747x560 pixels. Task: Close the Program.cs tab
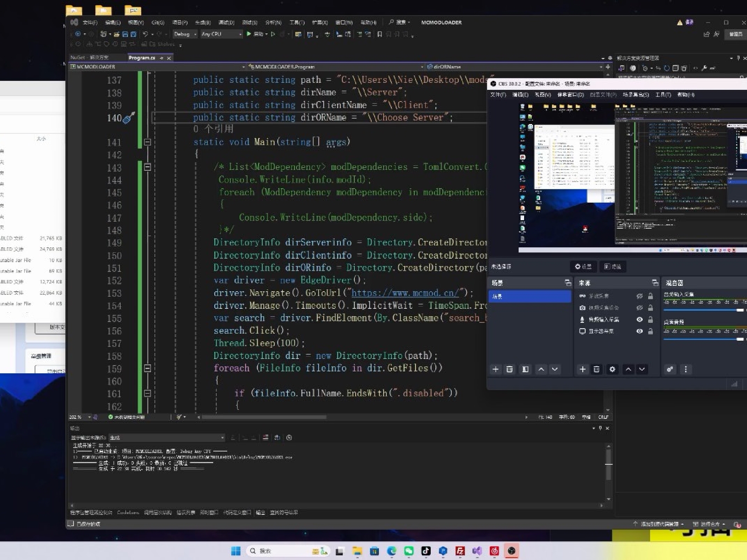pyautogui.click(x=169, y=58)
